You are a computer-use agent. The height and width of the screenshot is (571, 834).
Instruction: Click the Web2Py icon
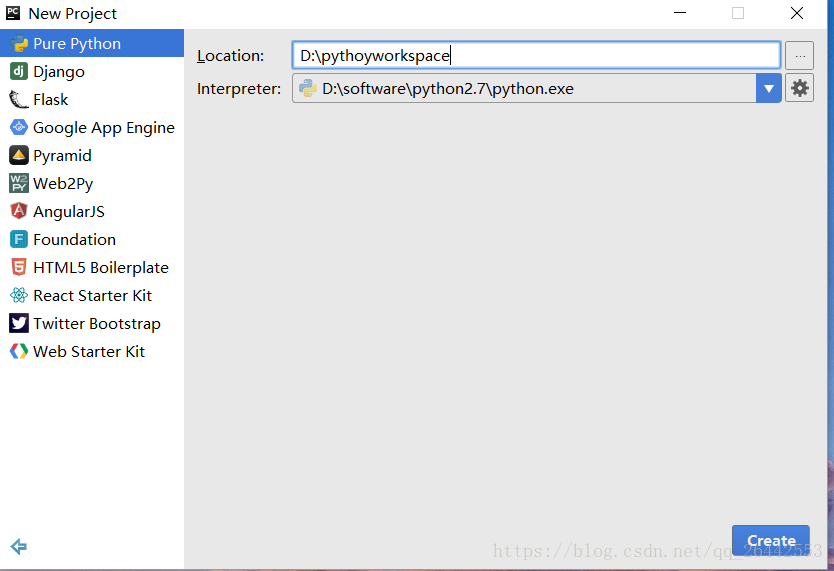tap(19, 183)
